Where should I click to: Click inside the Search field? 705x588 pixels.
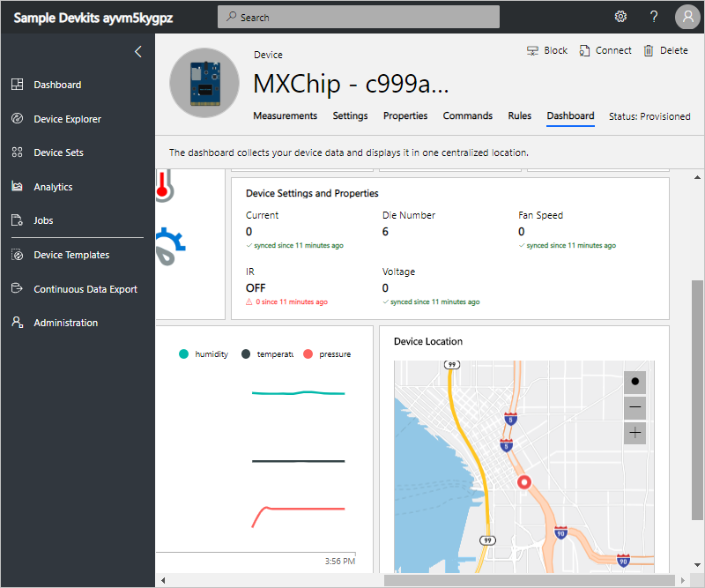point(358,16)
